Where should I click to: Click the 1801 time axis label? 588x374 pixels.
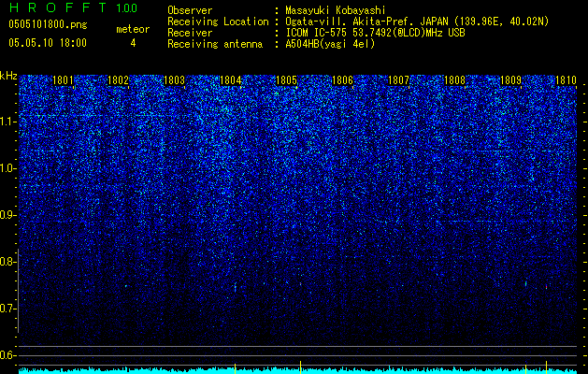click(63, 80)
